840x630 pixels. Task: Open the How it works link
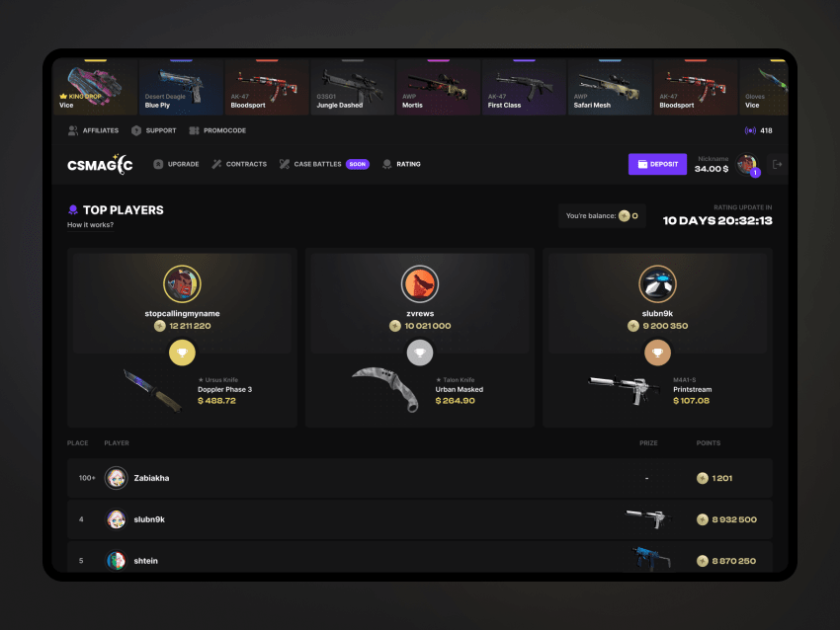pyautogui.click(x=90, y=225)
